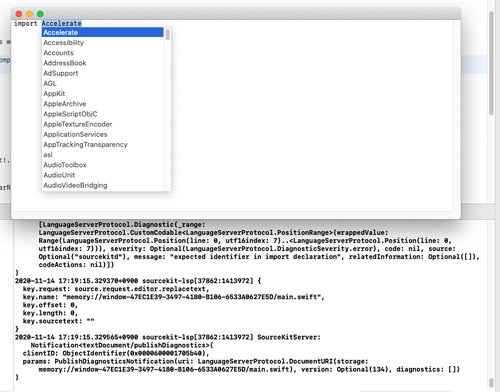Choose AudioUnit suggestion
The height and width of the screenshot is (392, 500).
[102, 175]
